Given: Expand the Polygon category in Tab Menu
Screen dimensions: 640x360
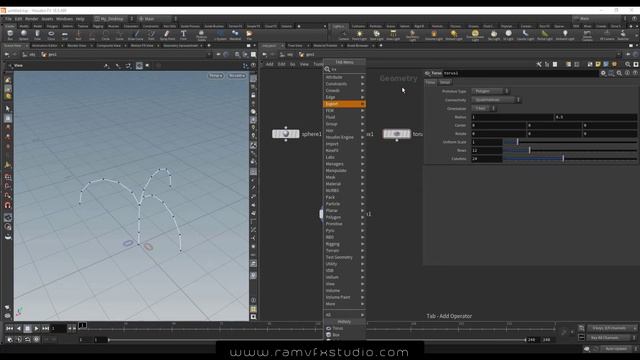Looking at the screenshot, I should tap(344, 217).
